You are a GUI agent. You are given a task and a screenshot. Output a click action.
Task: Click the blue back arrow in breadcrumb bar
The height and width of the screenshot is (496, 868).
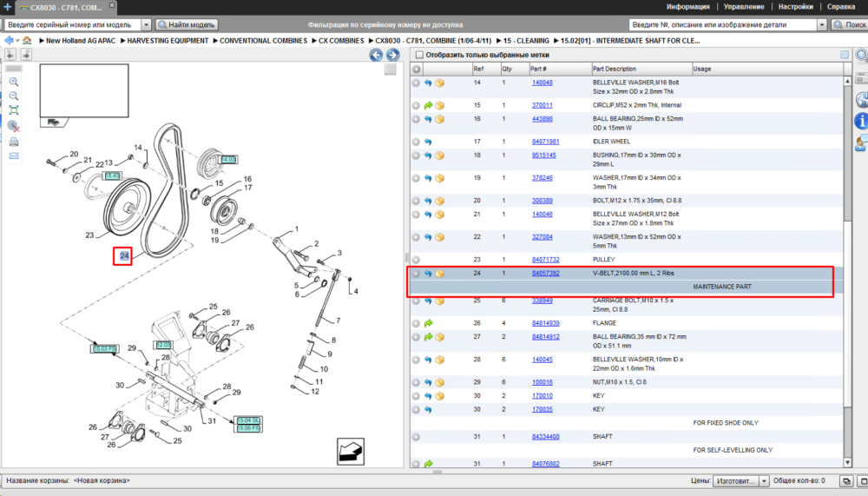(9, 41)
